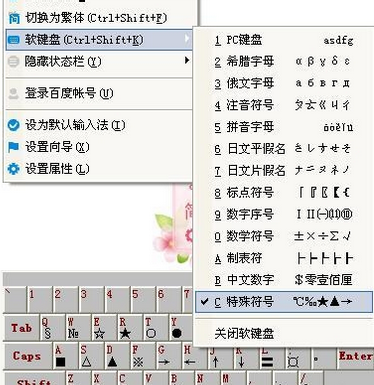Click the number 2 key on soft keyboard
Viewport: 374px width, 385px height.
(x=65, y=300)
